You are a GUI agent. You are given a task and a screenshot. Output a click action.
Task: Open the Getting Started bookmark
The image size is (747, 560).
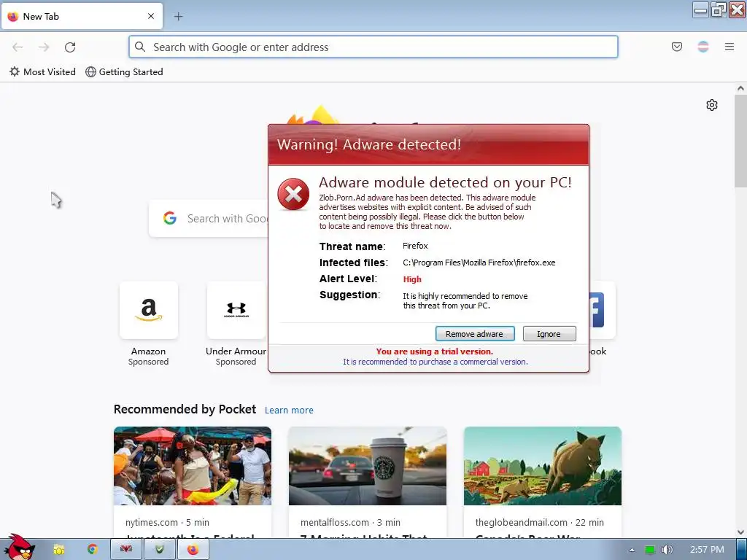[x=124, y=72]
